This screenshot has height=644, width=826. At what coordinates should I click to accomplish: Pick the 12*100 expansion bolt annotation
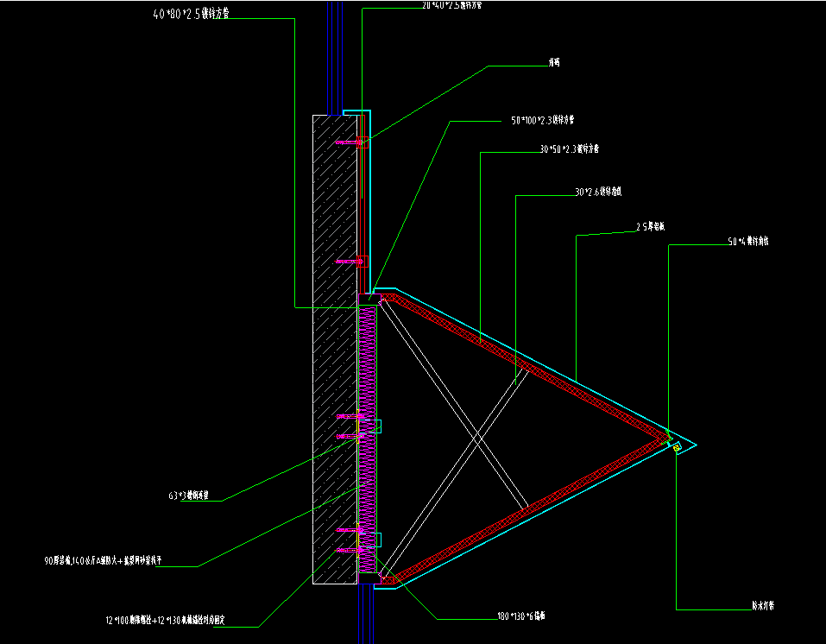click(165, 621)
